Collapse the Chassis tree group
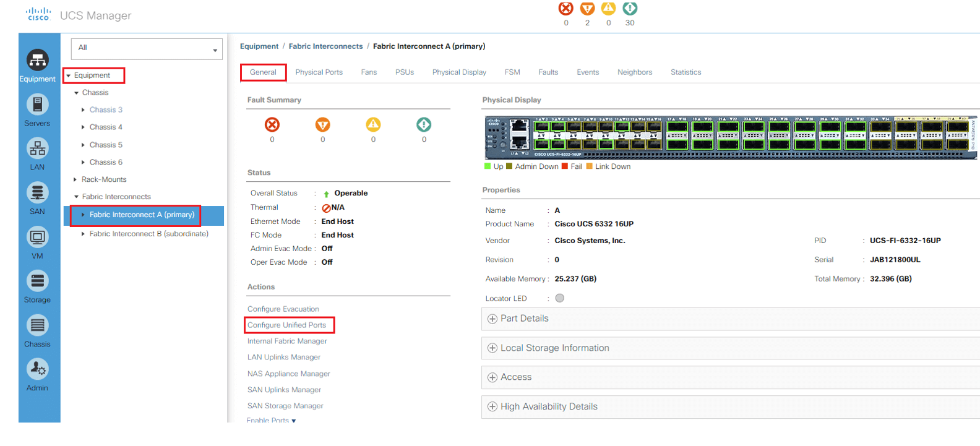 point(77,93)
